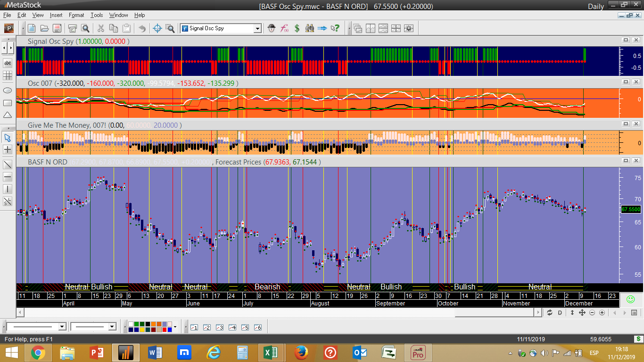Pick the text 'abc' annotation tool
The height and width of the screenshot is (362, 644).
click(x=8, y=63)
